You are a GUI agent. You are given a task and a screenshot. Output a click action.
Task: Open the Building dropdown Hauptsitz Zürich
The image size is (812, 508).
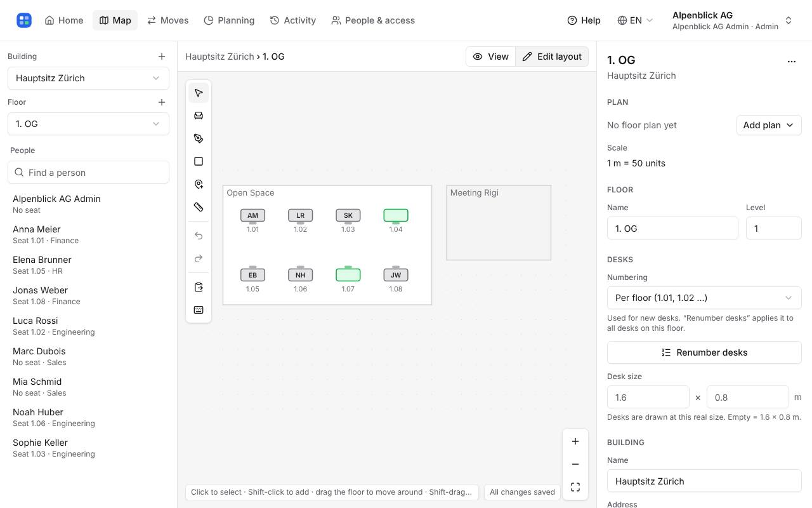pos(88,78)
